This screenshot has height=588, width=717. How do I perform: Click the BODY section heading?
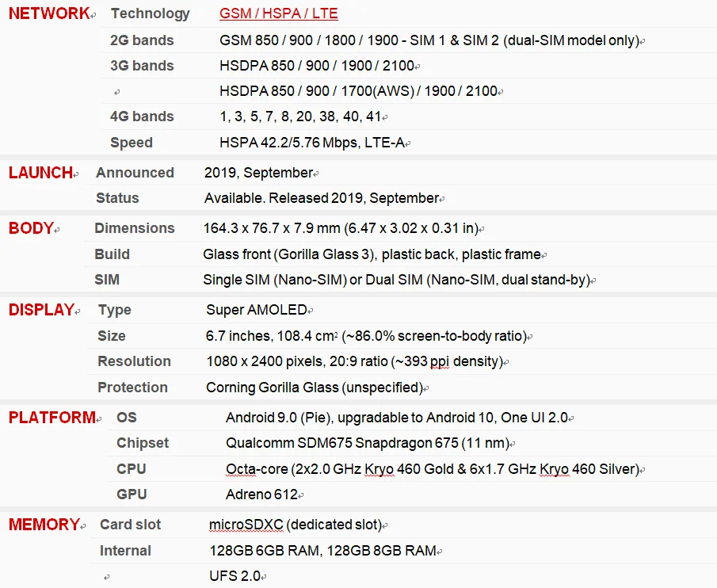(31, 228)
